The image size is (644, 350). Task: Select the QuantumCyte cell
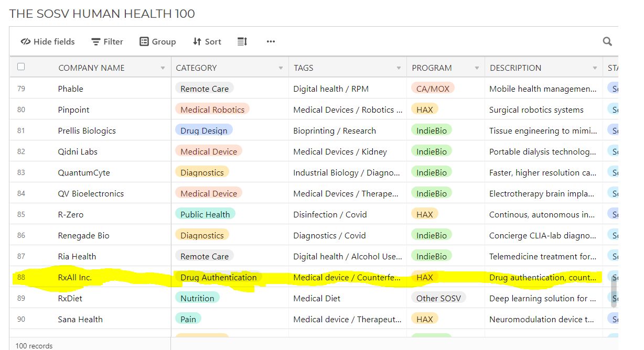point(112,172)
